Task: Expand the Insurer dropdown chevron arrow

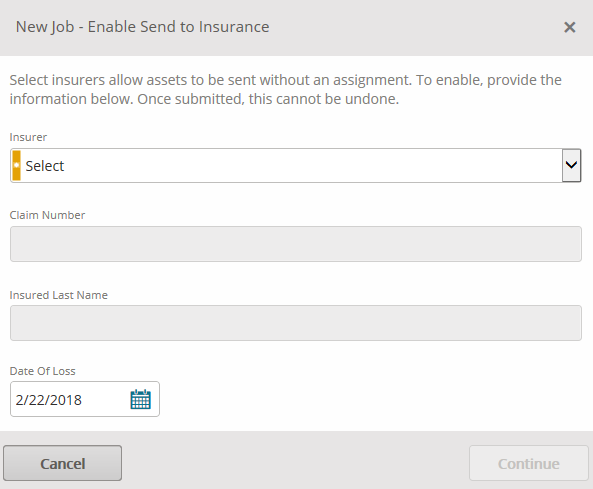Action: [x=571, y=165]
